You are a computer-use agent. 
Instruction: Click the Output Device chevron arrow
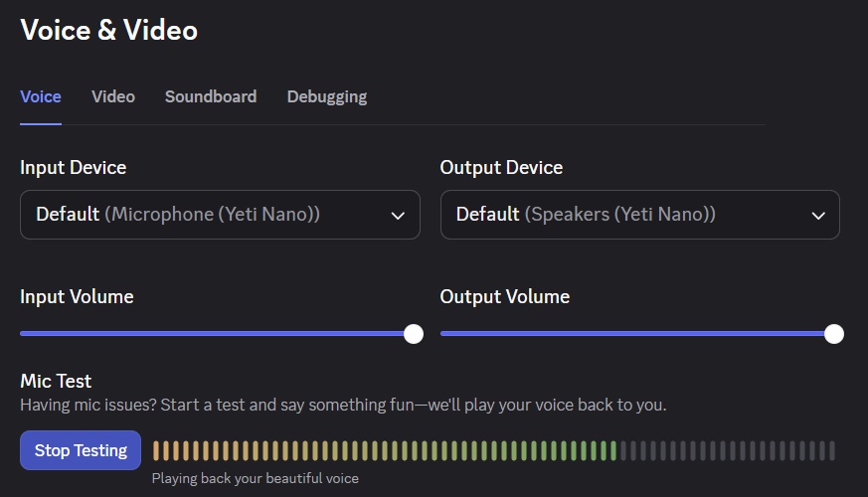[x=818, y=215]
